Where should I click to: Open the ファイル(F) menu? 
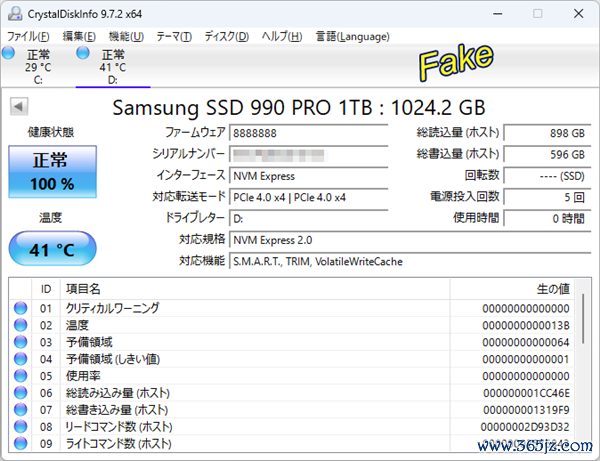tap(28, 37)
